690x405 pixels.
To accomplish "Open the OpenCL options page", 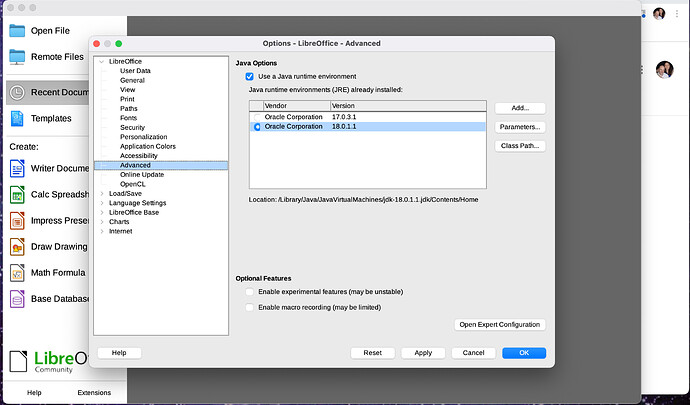I will (x=132, y=184).
